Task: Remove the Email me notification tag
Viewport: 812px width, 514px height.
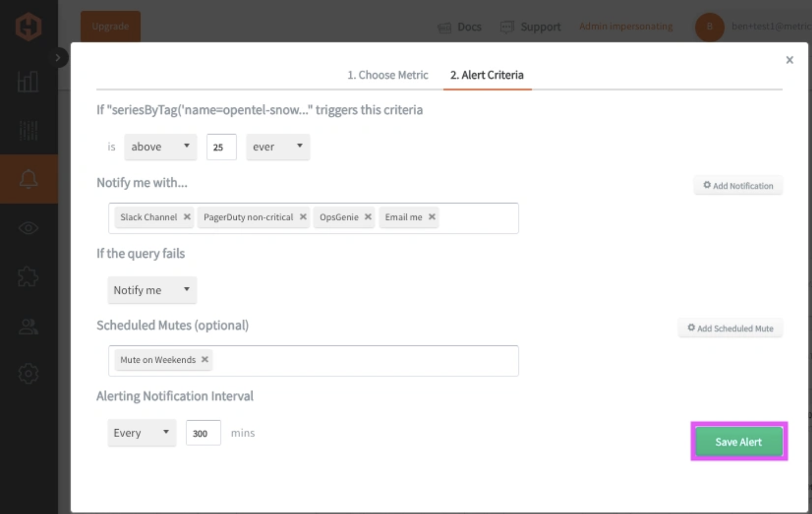Action: [x=432, y=217]
